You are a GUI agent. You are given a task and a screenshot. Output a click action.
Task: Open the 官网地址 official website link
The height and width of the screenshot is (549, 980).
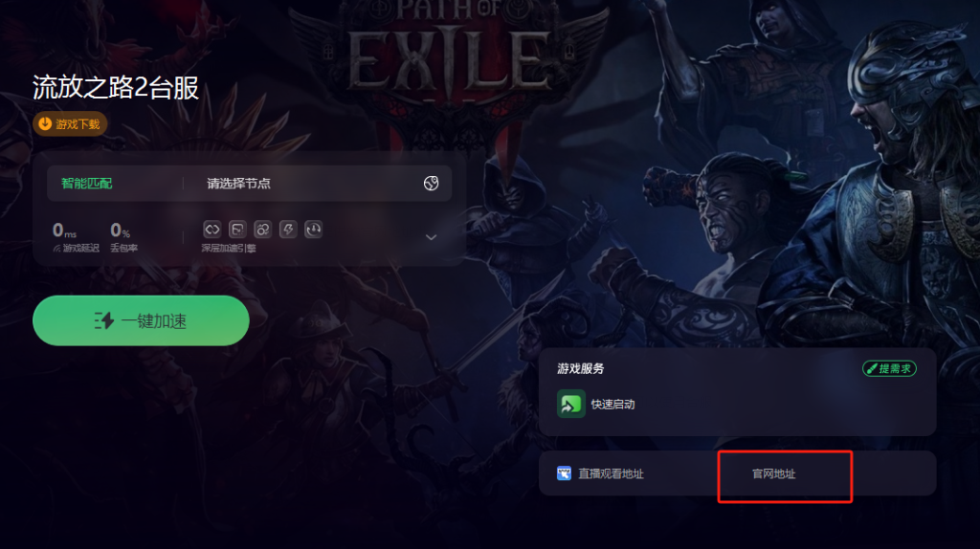(x=773, y=474)
